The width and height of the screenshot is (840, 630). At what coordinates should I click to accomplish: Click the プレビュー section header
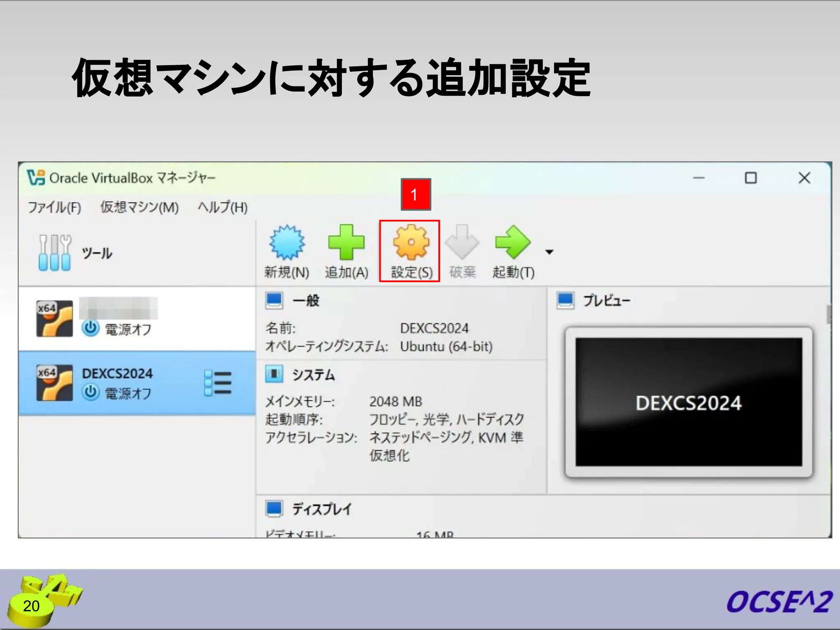coord(607,301)
